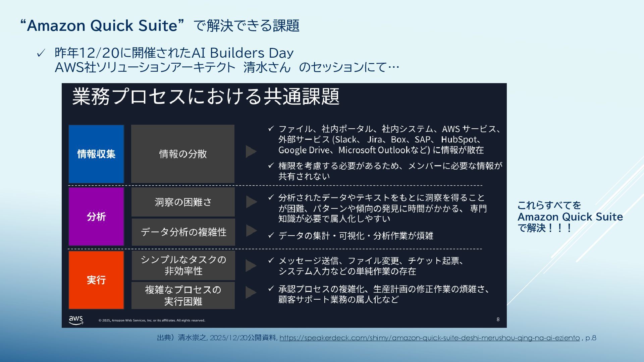The image size is (644, 362).
Task: Click checkmark before データの集計 line
Action: pos(271,235)
